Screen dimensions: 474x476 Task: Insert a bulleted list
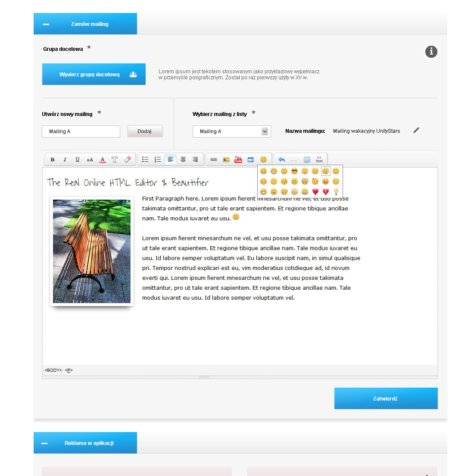(145, 160)
